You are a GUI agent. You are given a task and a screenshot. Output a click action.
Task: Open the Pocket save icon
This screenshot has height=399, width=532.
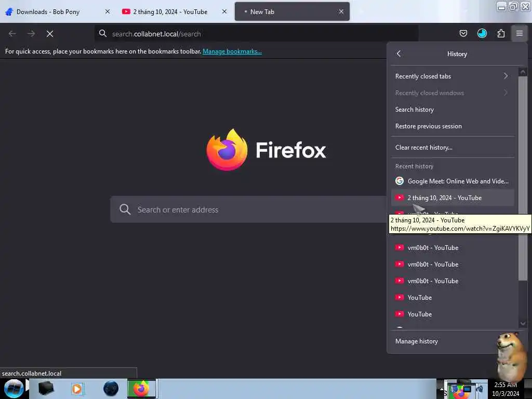click(x=463, y=33)
